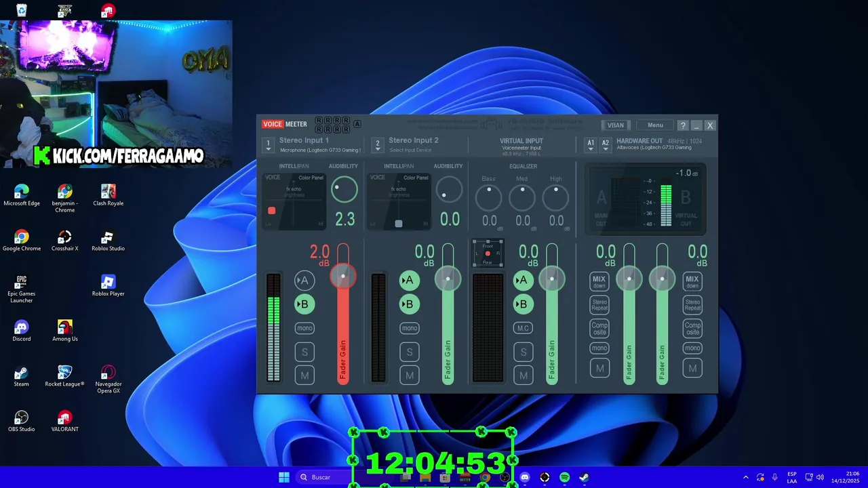
Task: Toggle bus A on Stereo Input 2
Action: click(x=409, y=281)
